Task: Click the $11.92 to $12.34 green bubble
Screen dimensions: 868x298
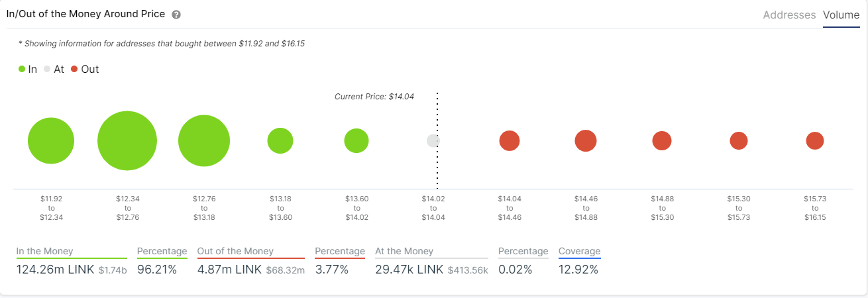Action: (x=51, y=141)
